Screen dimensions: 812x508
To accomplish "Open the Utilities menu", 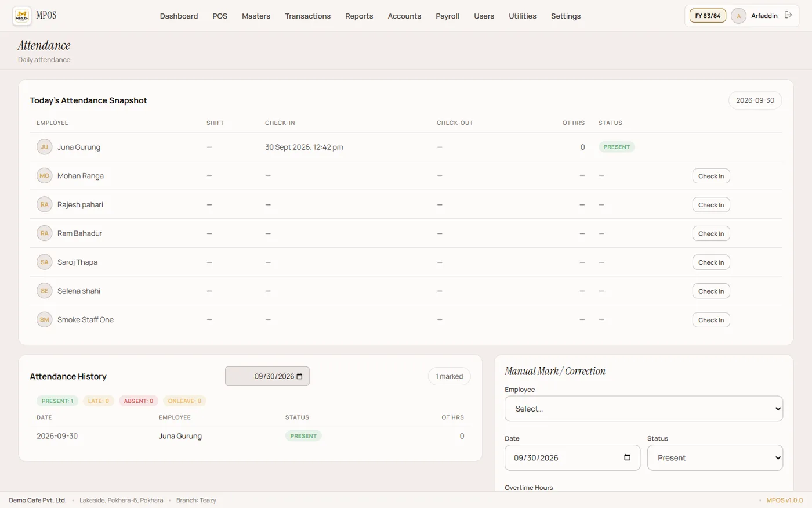I will pos(523,16).
